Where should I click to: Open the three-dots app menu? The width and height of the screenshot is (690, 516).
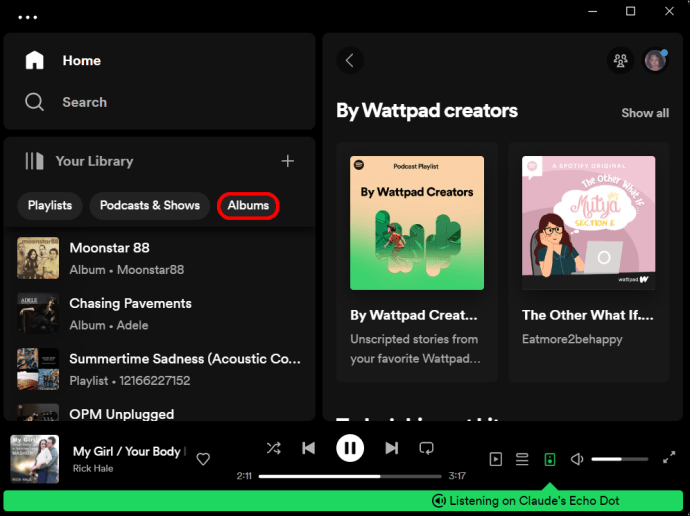[28, 18]
